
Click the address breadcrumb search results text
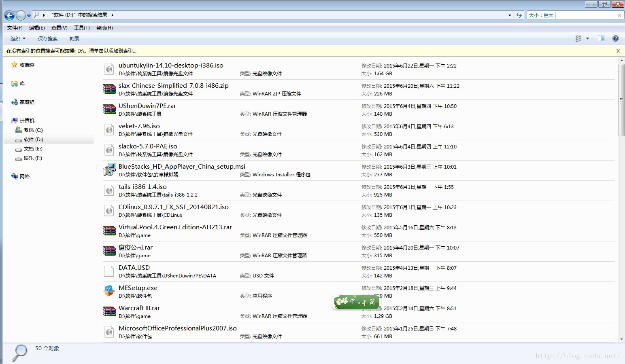pyautogui.click(x=79, y=15)
